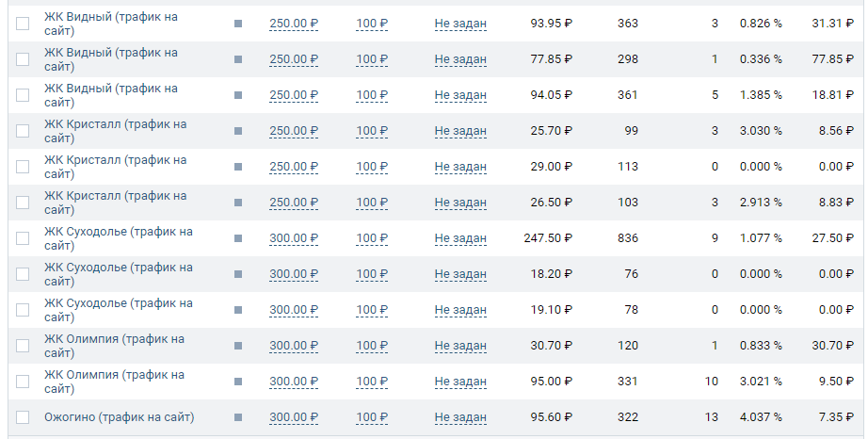Select checkbox of ЖК Кристалл row with 103 clicks
This screenshot has width=868, height=439.
23,203
